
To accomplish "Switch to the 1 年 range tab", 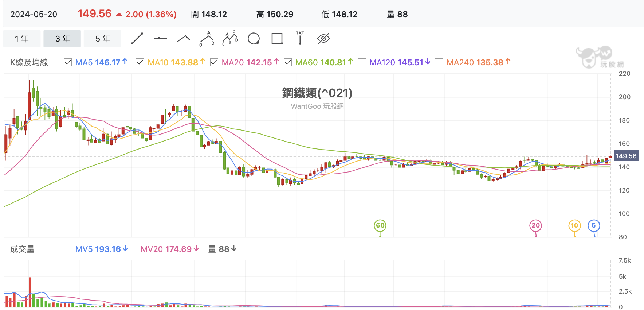I will click(x=22, y=39).
